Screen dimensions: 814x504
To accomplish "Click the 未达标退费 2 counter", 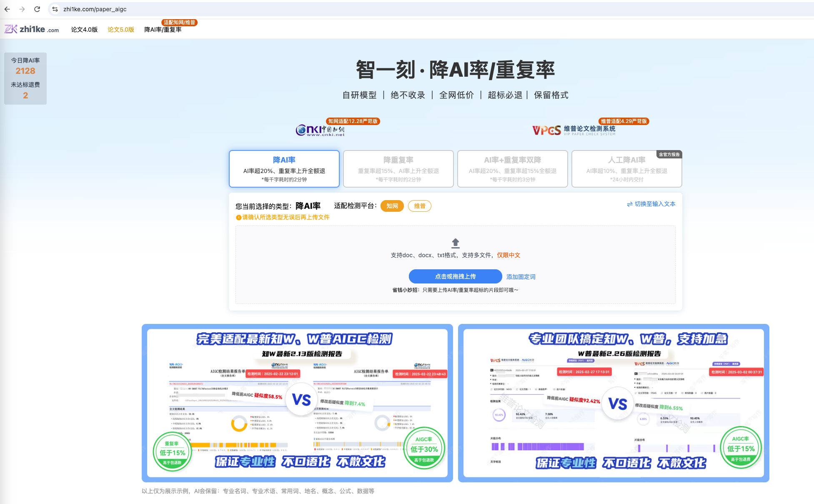I will pos(25,90).
